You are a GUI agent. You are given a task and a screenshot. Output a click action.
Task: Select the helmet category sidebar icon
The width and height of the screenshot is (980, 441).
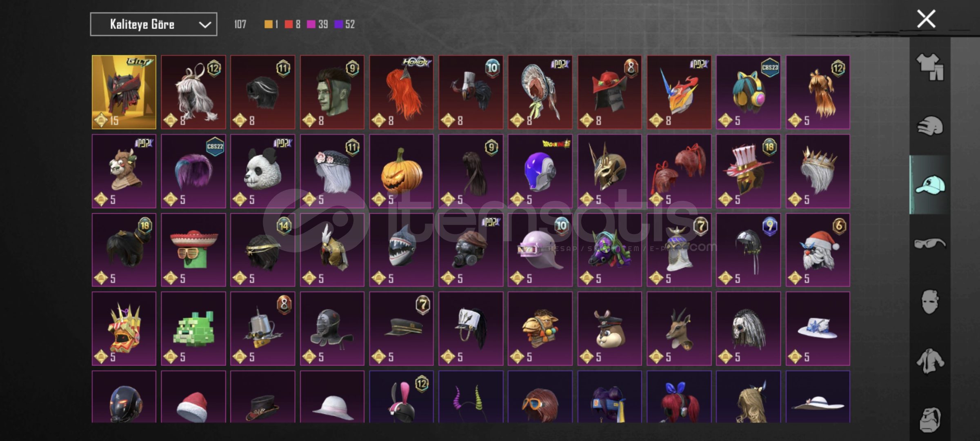(x=930, y=126)
